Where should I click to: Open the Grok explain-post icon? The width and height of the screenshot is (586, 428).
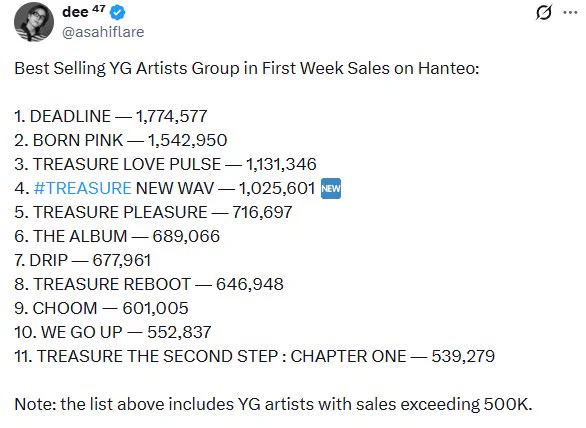pos(543,13)
